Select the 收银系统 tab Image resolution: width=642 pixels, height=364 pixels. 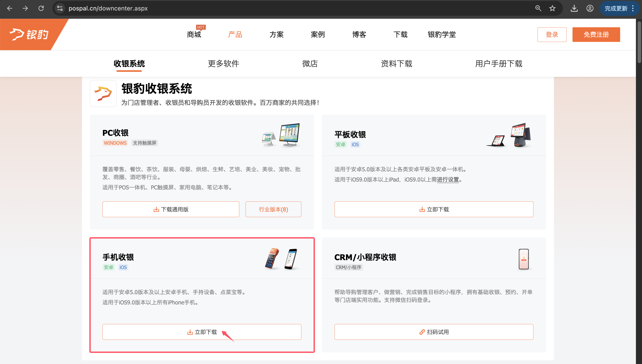tap(129, 64)
